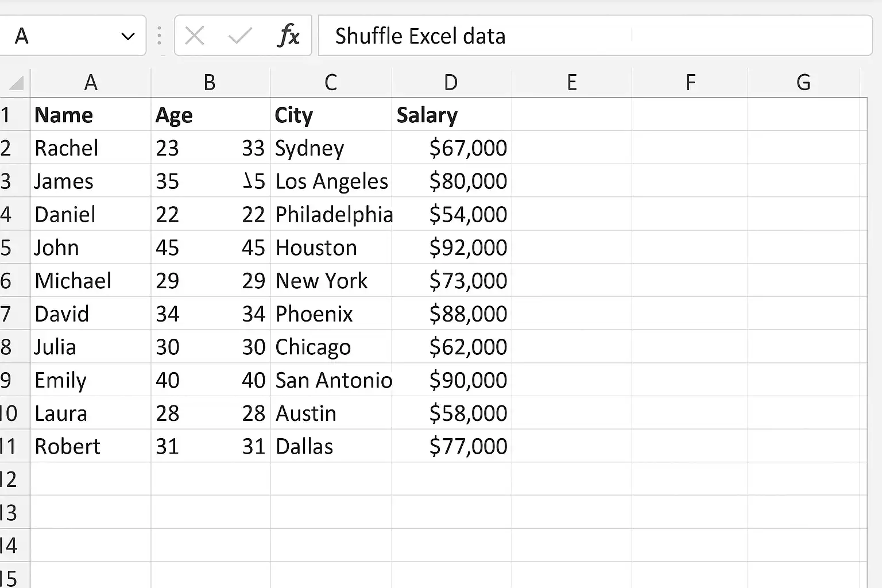Click the Name header cell

[91, 115]
